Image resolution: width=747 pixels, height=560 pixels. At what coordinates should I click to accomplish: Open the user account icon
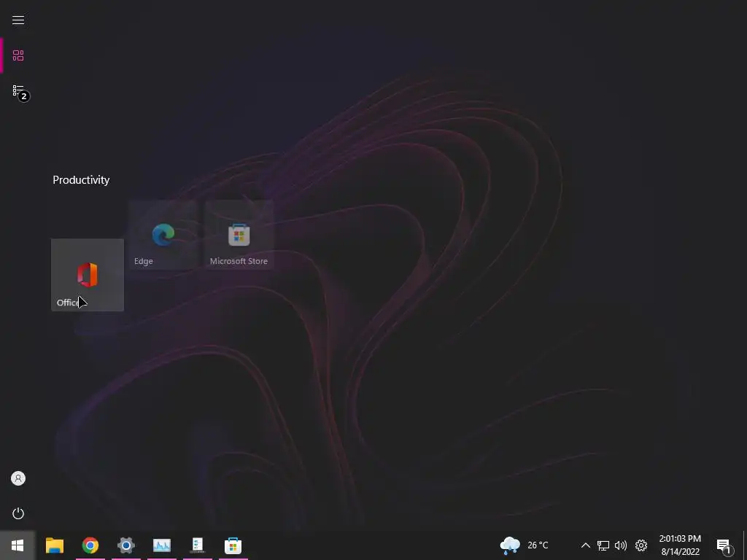pos(18,478)
